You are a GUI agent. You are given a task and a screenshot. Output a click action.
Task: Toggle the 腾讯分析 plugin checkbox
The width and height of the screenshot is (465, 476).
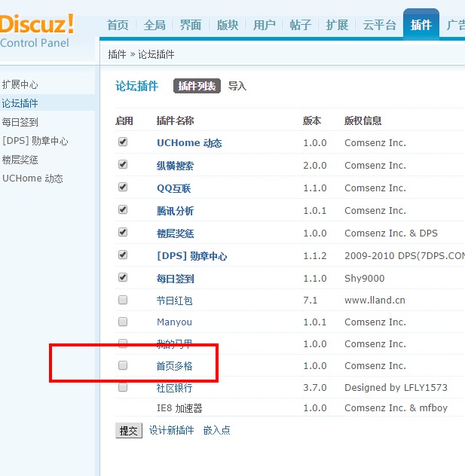(123, 209)
